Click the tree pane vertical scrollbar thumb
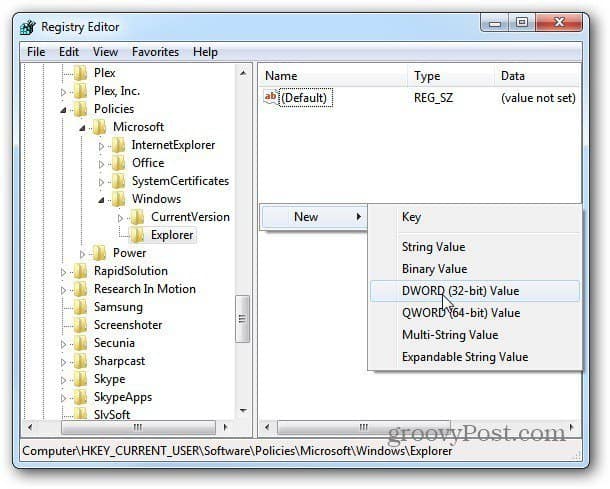The image size is (610, 489). click(242, 319)
